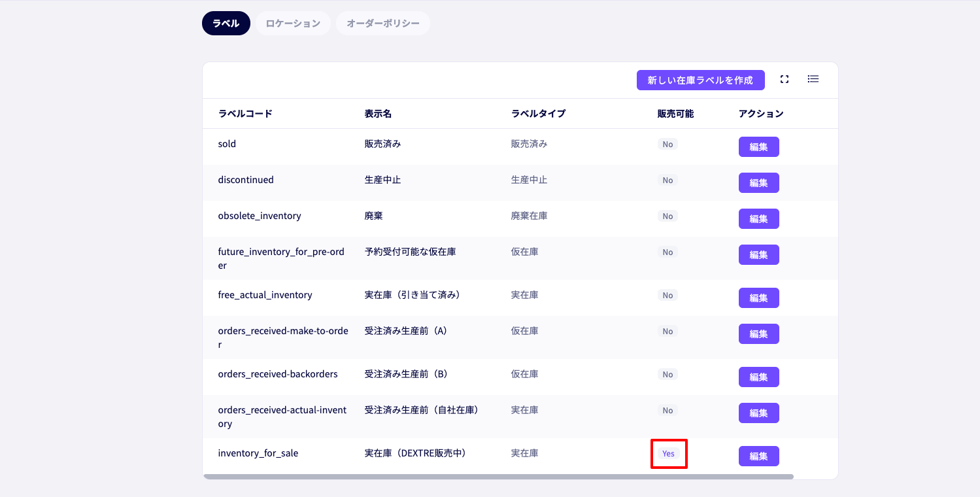Click orders_received-backorders label code
The width and height of the screenshot is (980, 497).
coord(278,374)
